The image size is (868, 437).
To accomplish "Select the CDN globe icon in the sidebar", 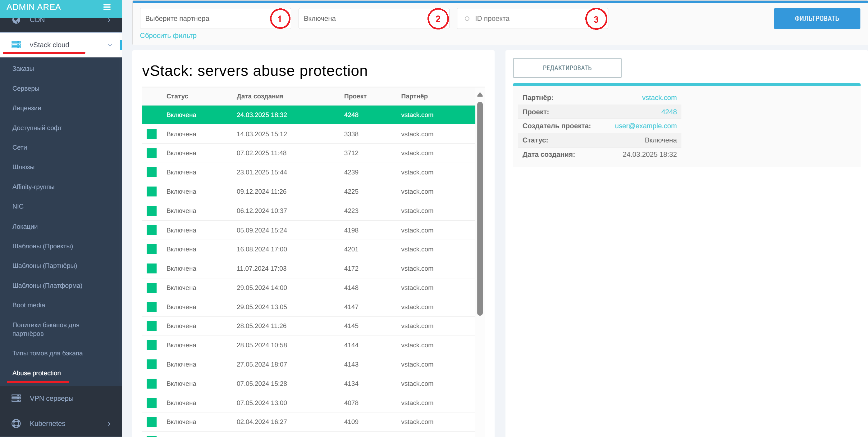I will tap(16, 20).
